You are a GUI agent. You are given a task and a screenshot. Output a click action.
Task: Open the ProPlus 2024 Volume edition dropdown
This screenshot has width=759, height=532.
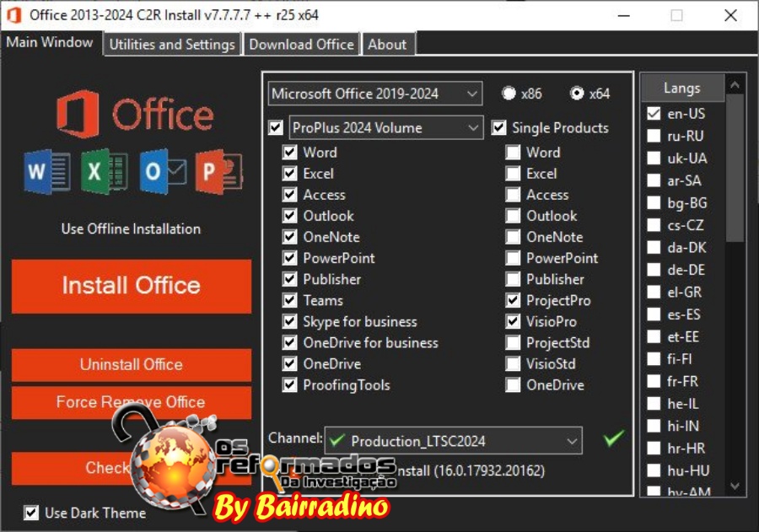385,128
